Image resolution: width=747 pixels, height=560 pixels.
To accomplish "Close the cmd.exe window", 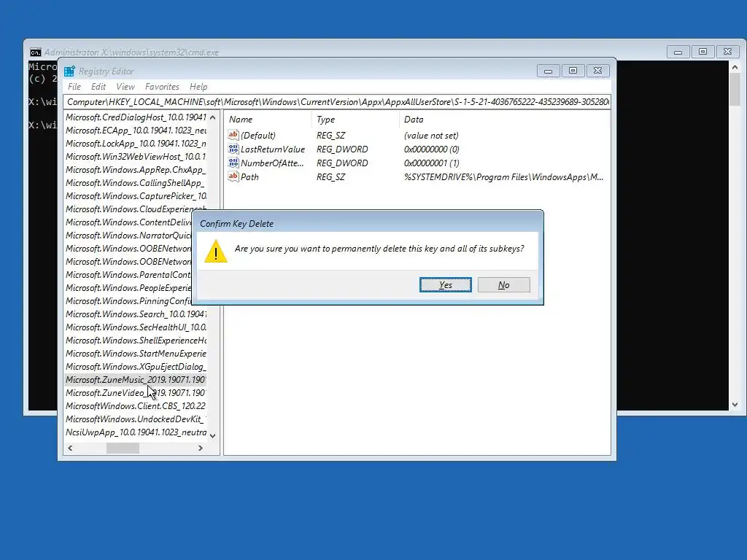I will 727,52.
